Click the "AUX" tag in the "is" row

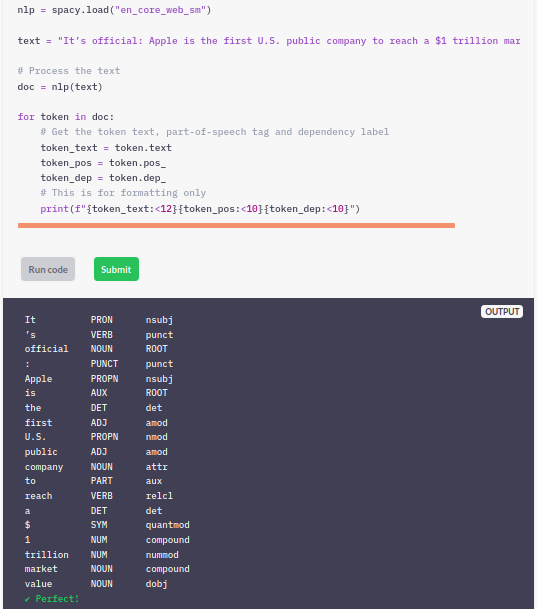tap(99, 393)
